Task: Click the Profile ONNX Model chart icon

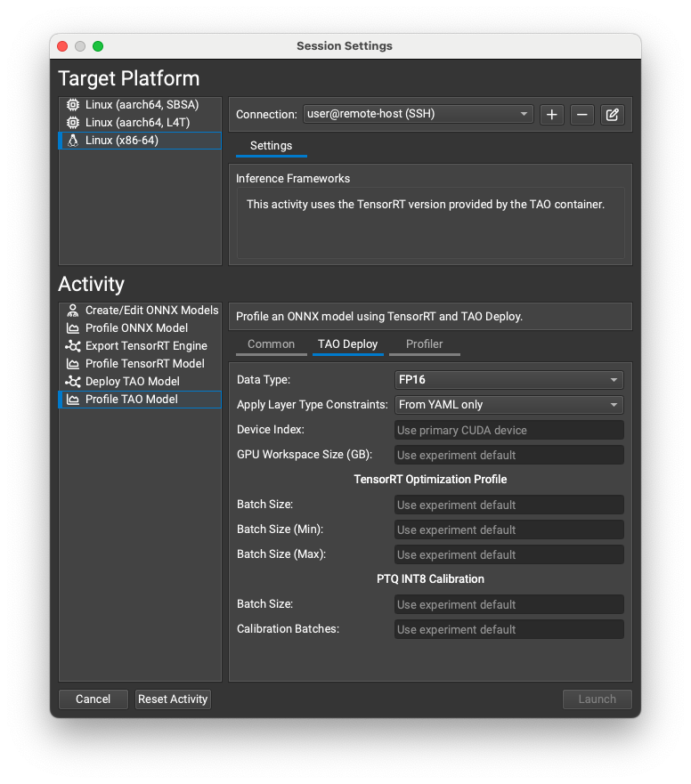Action: point(72,327)
